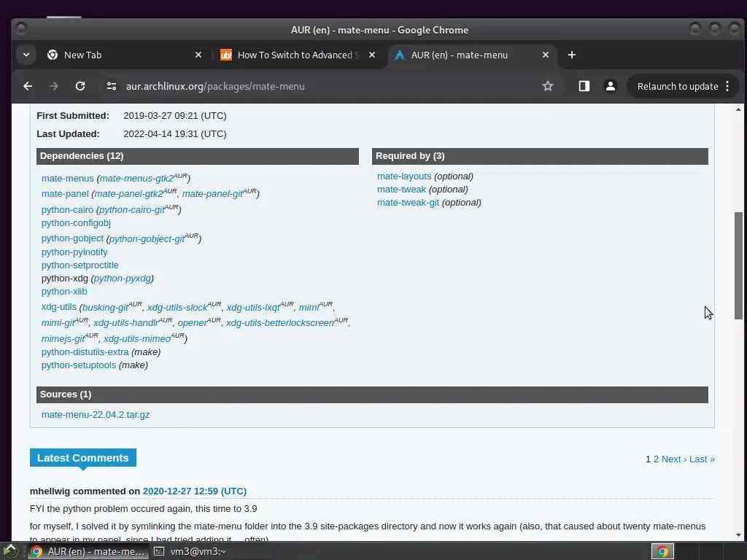Open a new tab with plus button
The height and width of the screenshot is (560, 747).
[572, 55]
